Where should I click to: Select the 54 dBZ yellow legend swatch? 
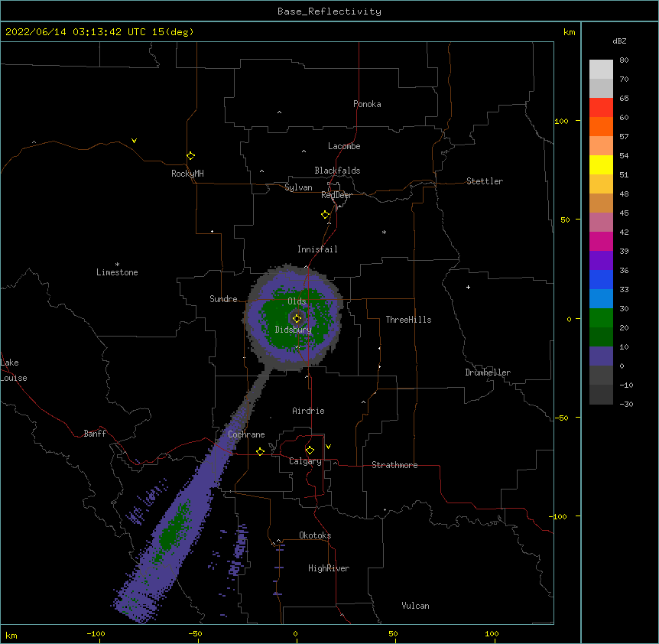click(x=601, y=164)
